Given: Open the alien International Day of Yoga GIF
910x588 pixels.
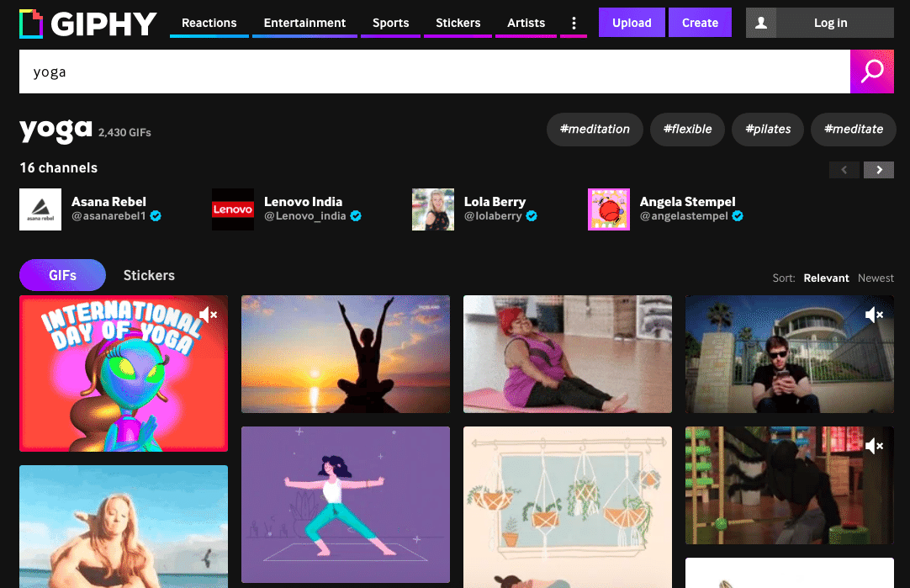Looking at the screenshot, I should click(x=124, y=373).
